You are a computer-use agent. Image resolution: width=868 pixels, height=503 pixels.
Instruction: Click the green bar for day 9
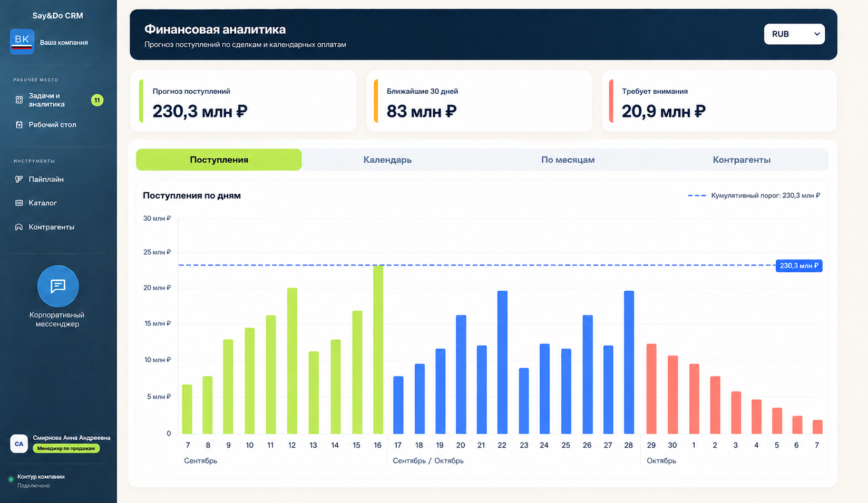tap(228, 387)
